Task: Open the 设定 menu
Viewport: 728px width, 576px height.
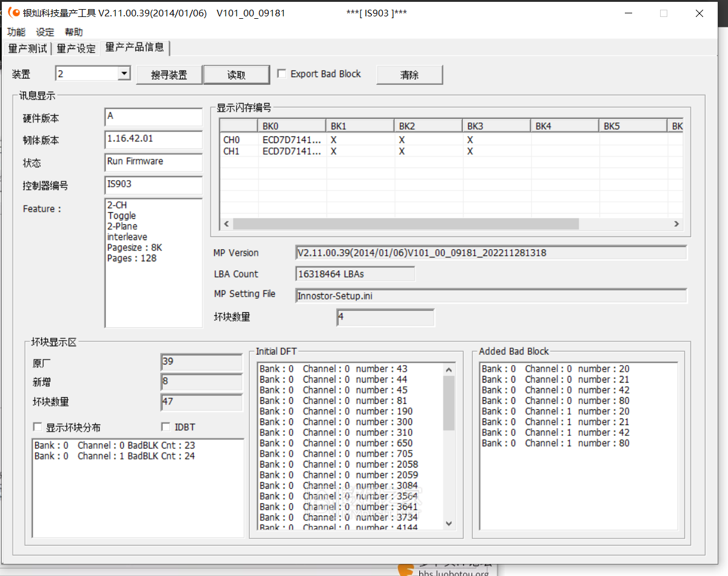Action: click(45, 32)
